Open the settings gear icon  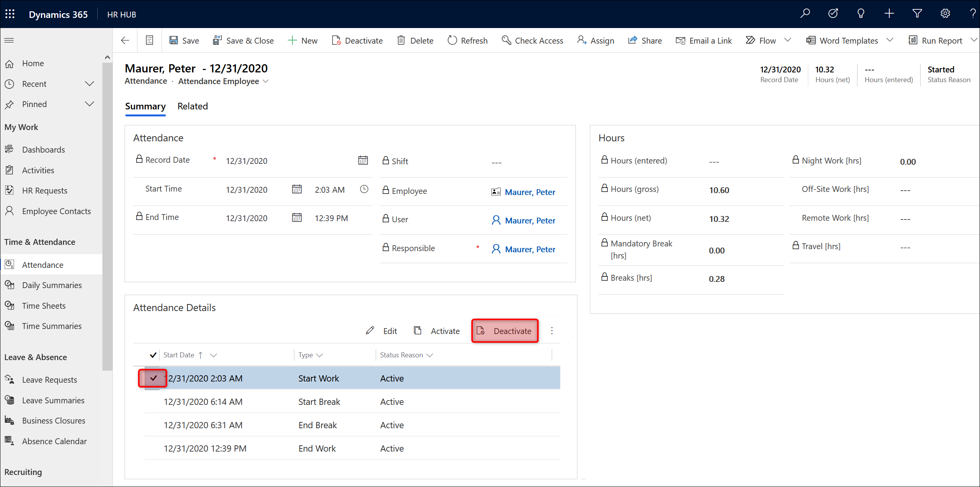pos(945,14)
